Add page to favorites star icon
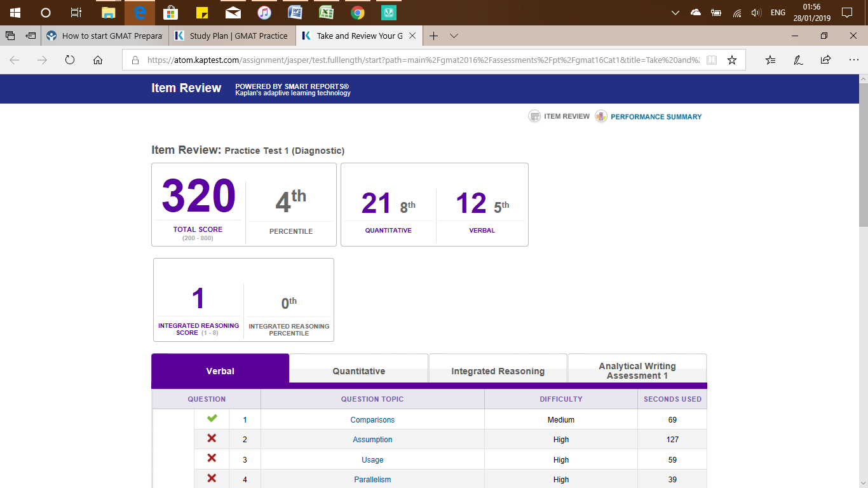This screenshot has height=488, width=868. (x=732, y=60)
